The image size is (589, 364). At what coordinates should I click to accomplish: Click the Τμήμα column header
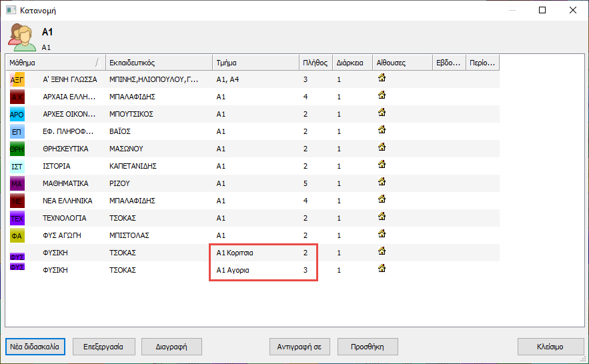coord(255,63)
